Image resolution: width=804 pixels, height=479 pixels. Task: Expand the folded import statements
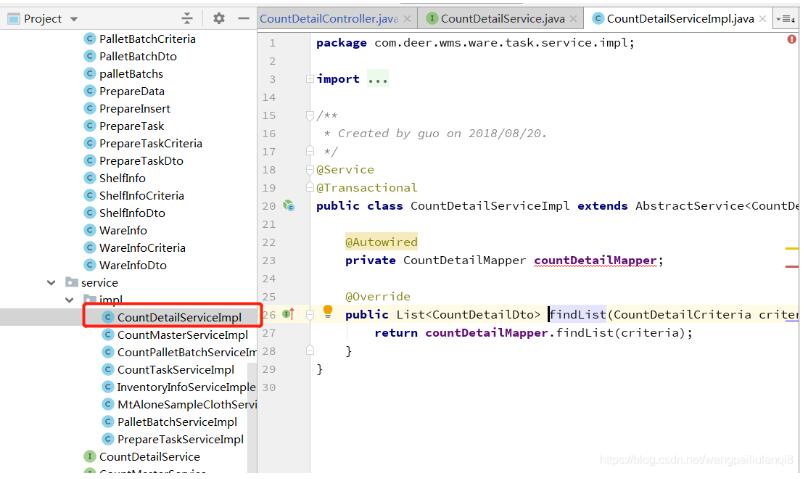[x=377, y=79]
